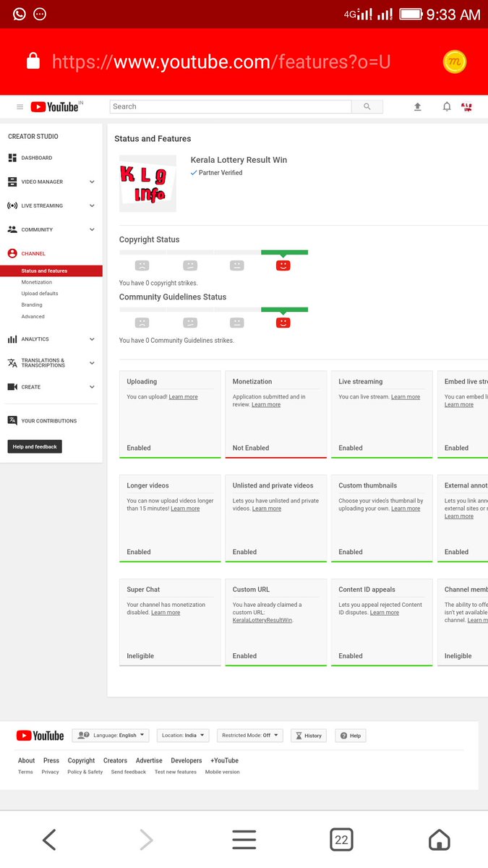Click into the YouTube Search field

click(x=231, y=106)
